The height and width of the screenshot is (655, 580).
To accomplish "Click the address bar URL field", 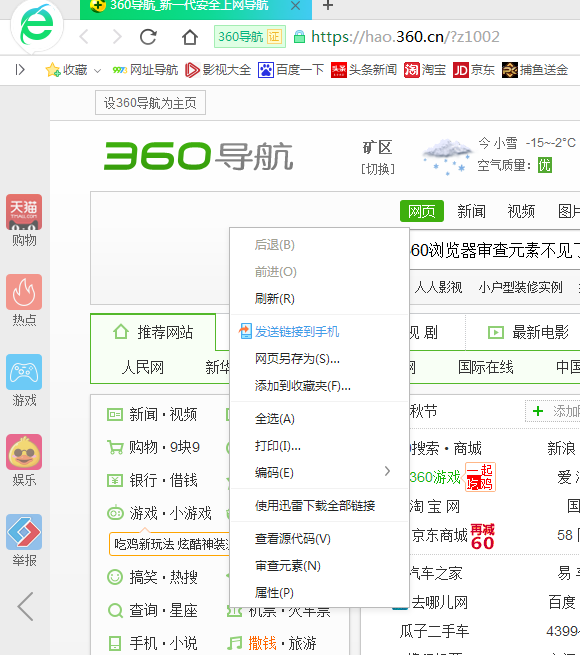I will 405,37.
